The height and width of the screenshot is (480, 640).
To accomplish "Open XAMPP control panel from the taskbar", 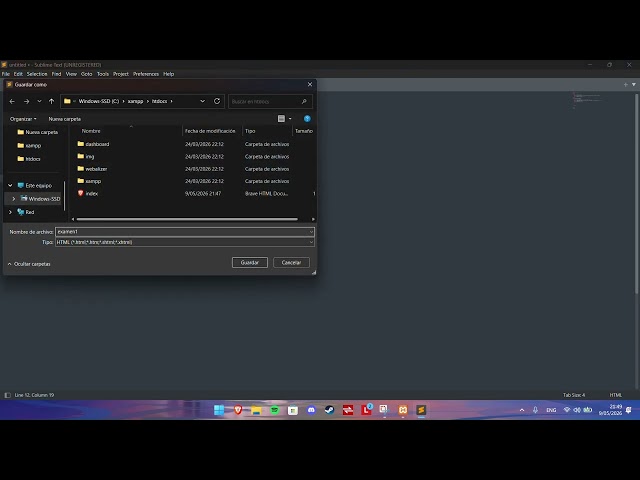I will (x=403, y=410).
